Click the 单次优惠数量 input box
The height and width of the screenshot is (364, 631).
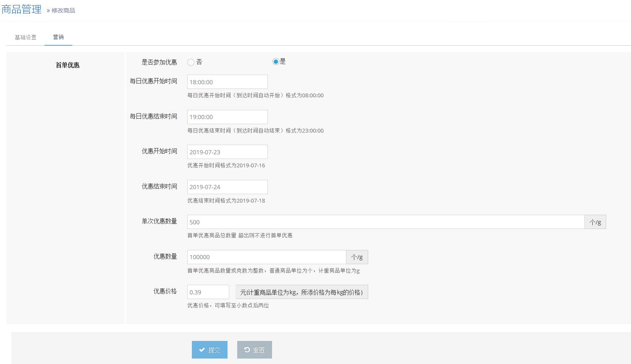385,222
